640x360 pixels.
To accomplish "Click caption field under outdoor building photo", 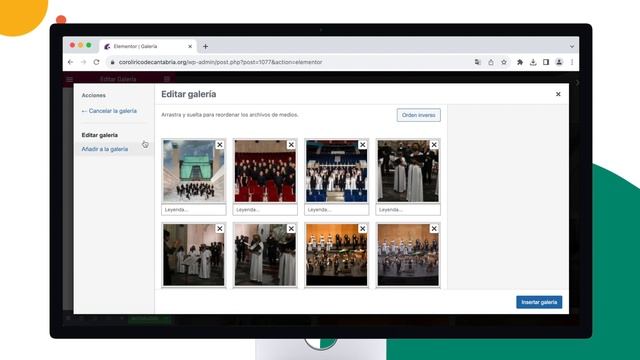I will point(193,209).
